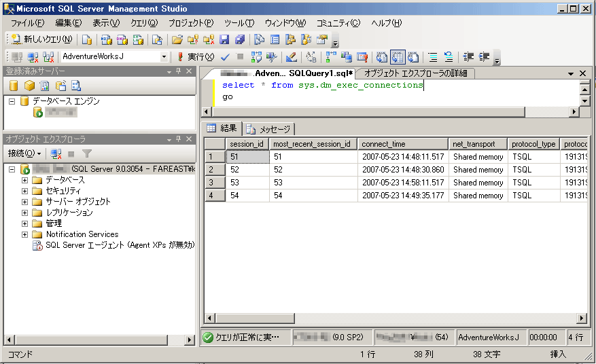Open the Registered Servers toolbar icon
This screenshot has height=364, width=596.
pyautogui.click(x=259, y=39)
